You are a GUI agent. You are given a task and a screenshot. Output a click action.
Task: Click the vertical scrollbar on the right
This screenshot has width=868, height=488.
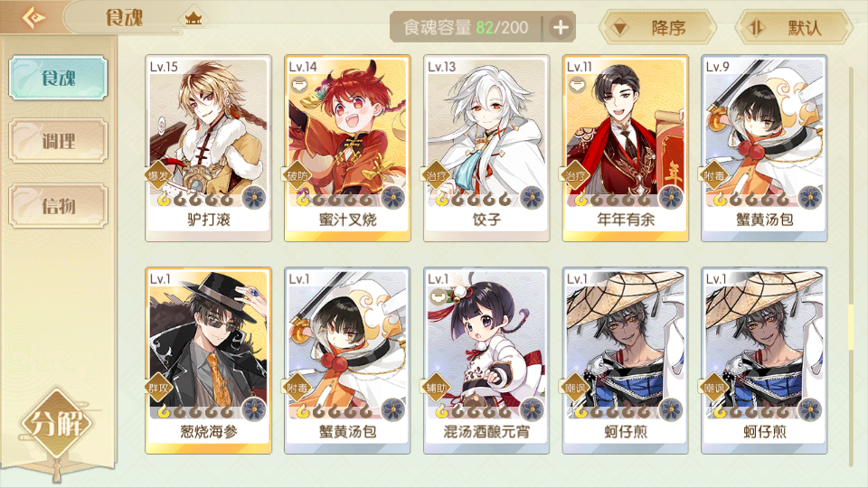pos(852,266)
